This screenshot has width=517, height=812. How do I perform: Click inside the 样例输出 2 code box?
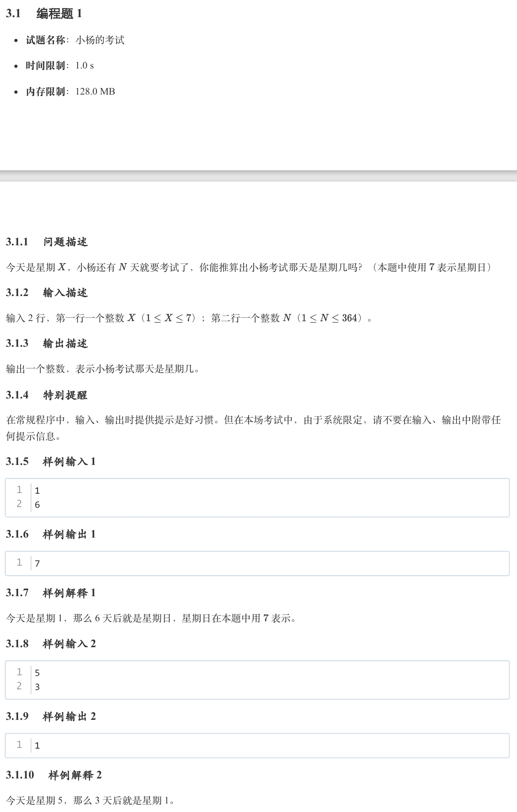(257, 746)
